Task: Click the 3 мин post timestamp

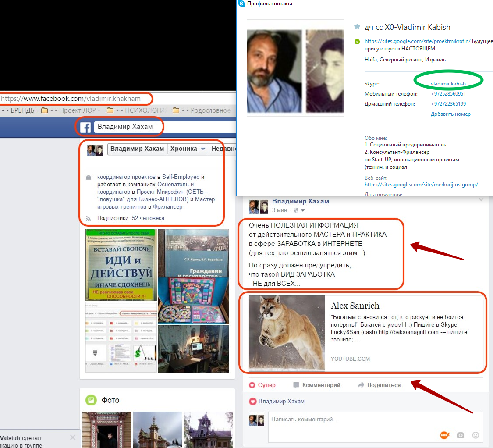Action: tap(280, 210)
